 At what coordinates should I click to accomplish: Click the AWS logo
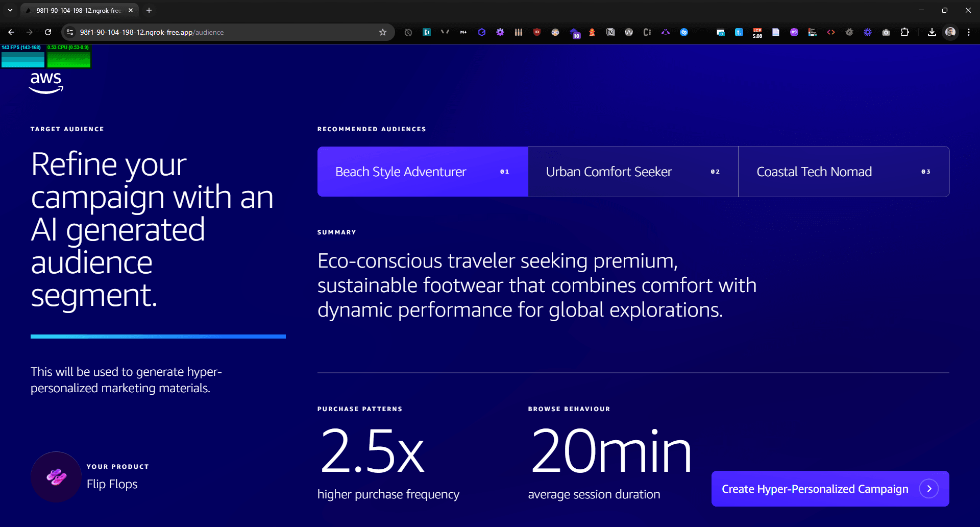[x=46, y=83]
